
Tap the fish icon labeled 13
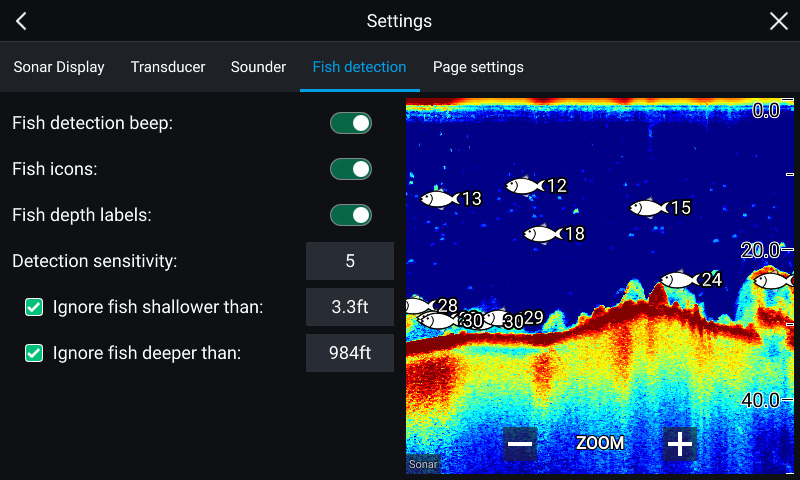pos(438,199)
